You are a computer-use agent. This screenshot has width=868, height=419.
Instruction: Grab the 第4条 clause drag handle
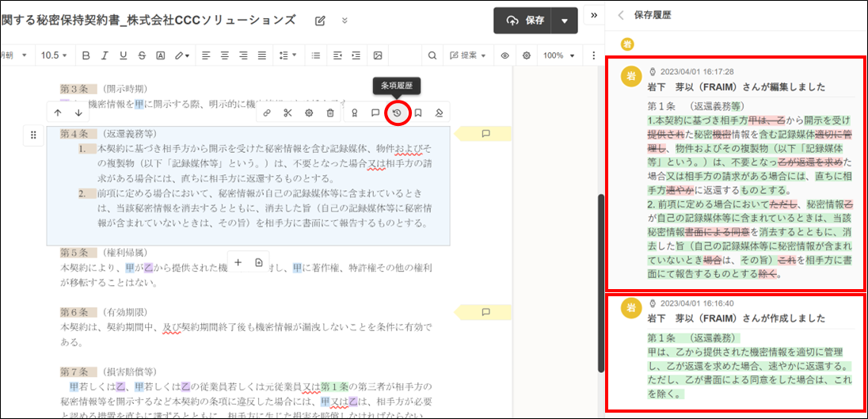click(x=33, y=135)
